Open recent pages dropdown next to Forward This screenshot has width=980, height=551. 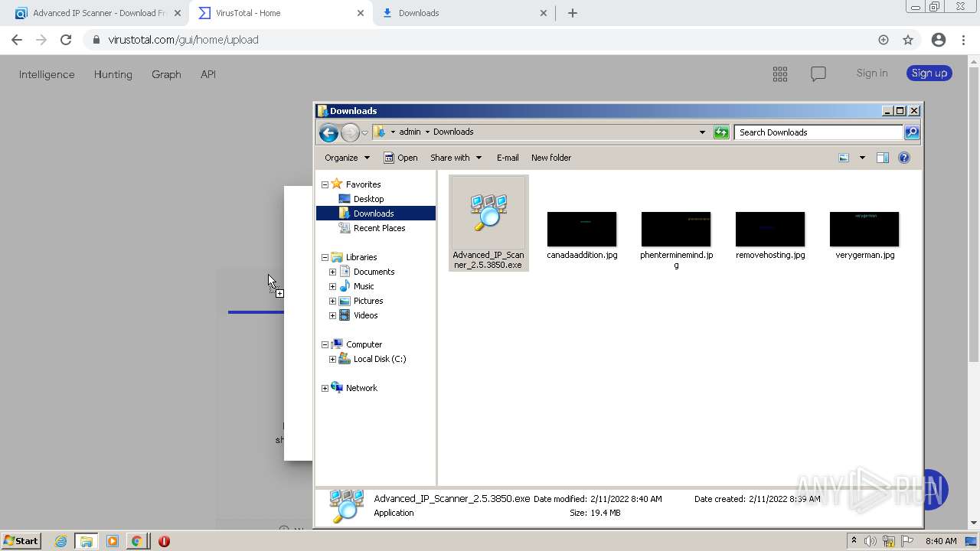point(365,133)
